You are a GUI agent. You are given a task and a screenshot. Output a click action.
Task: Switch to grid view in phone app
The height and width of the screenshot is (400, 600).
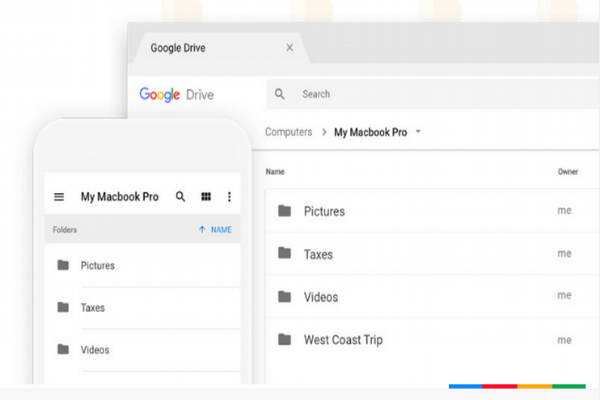206,197
